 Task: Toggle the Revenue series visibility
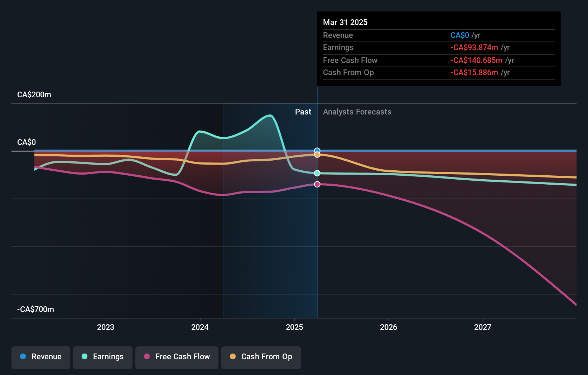pos(40,357)
